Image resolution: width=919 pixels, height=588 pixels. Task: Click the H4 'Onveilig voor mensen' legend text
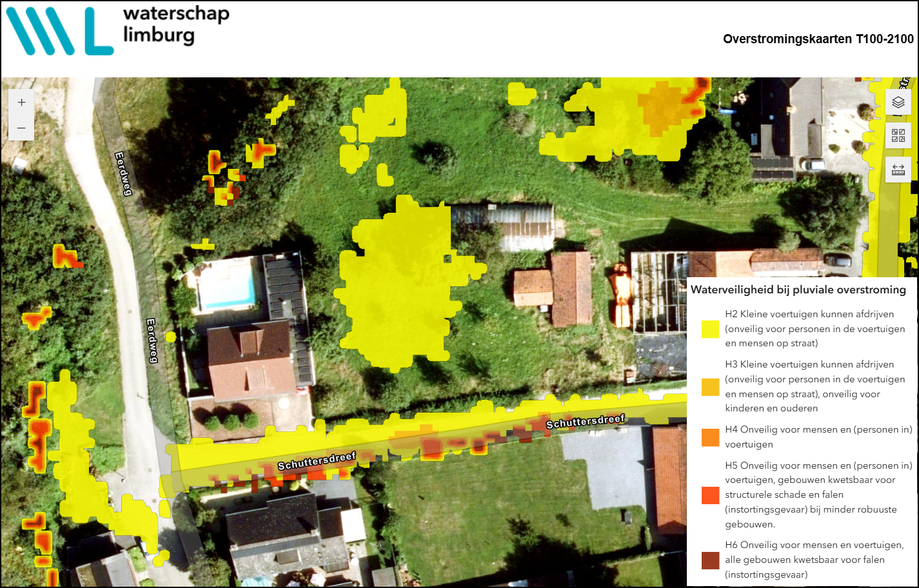pos(818,436)
